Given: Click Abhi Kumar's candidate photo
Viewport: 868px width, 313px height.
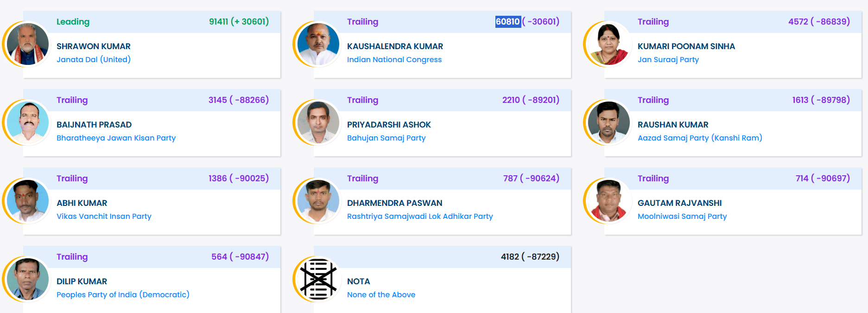Looking at the screenshot, I should [x=28, y=201].
